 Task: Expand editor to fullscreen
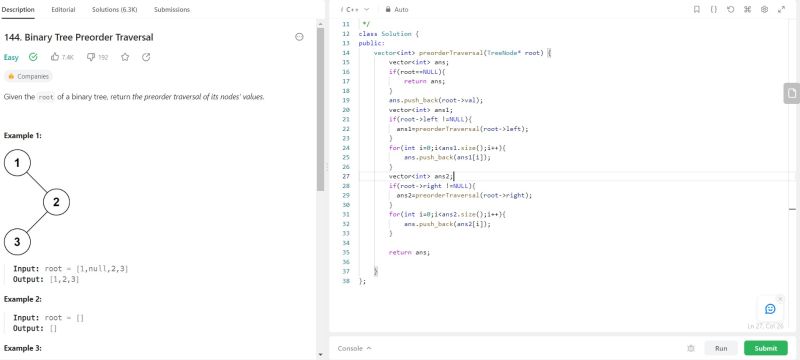click(781, 9)
